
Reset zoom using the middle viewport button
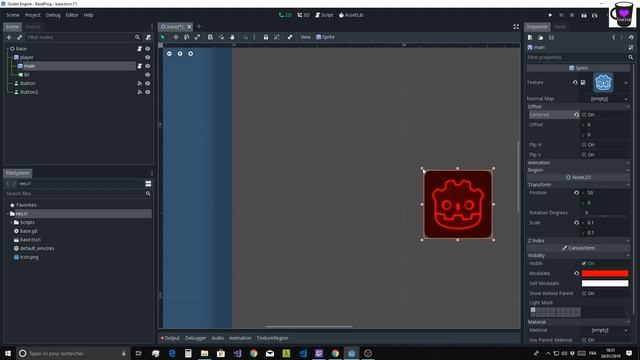tap(180, 53)
